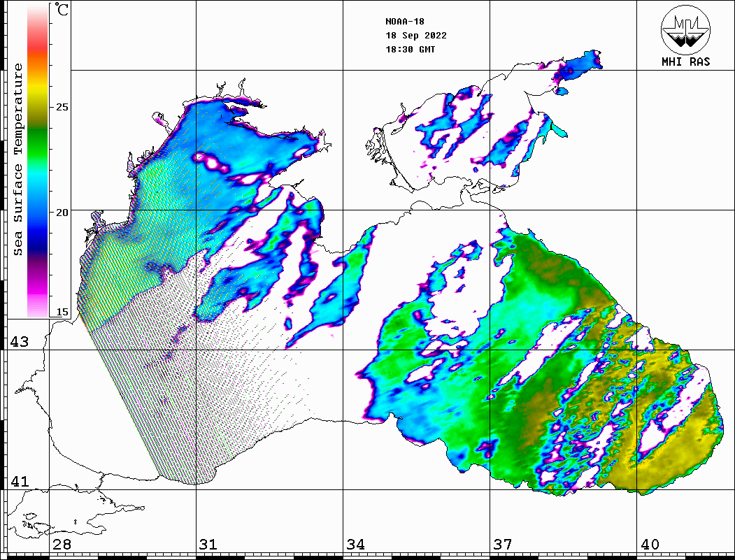This screenshot has height=560, width=735.
Task: Click latitude label "41"
Action: (x=19, y=482)
